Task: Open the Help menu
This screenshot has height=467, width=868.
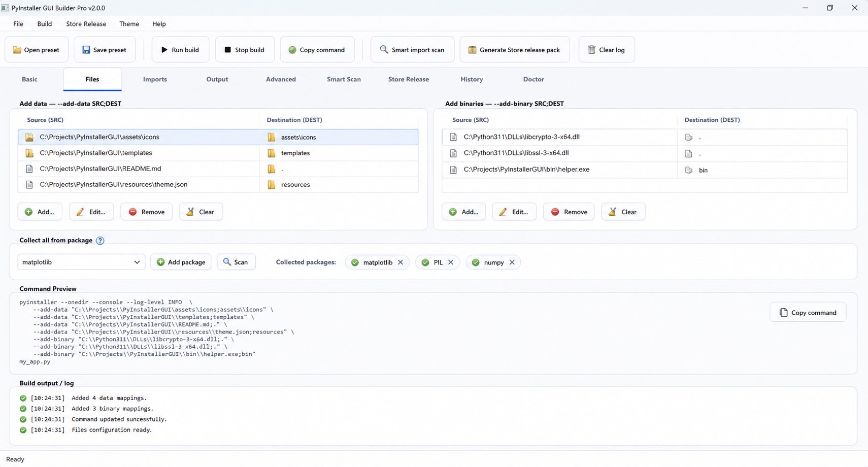Action: (159, 24)
